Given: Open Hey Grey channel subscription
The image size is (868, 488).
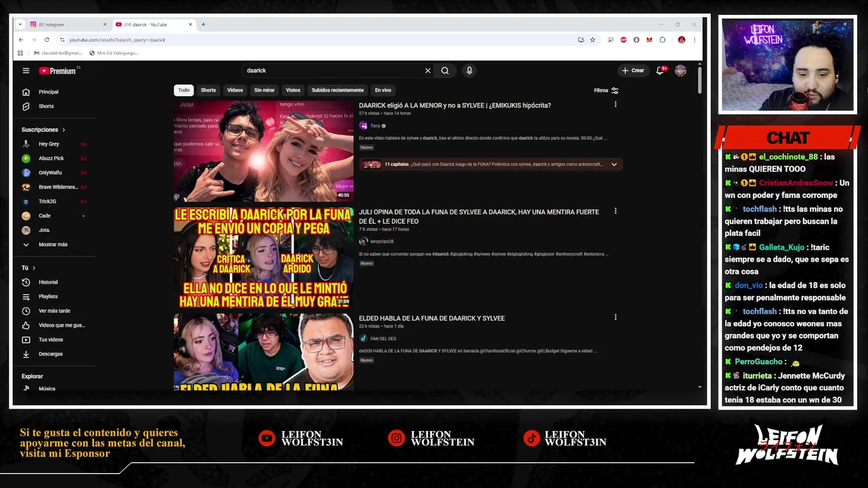Looking at the screenshot, I should [49, 144].
